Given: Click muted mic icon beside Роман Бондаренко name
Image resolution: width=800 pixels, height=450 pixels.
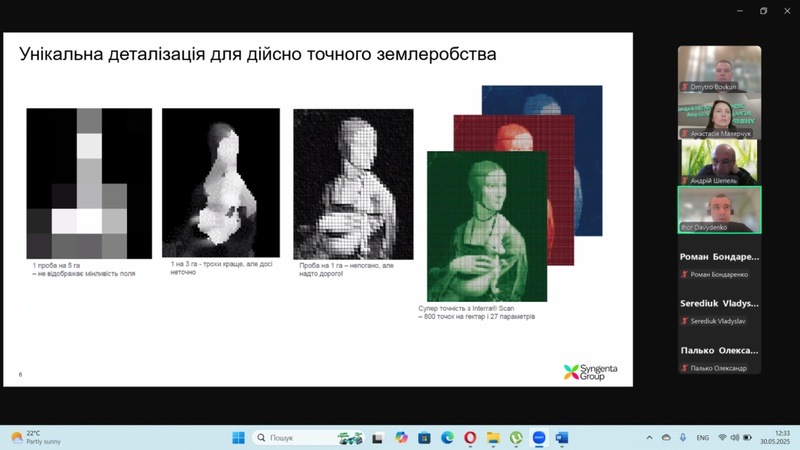Looking at the screenshot, I should (x=685, y=274).
